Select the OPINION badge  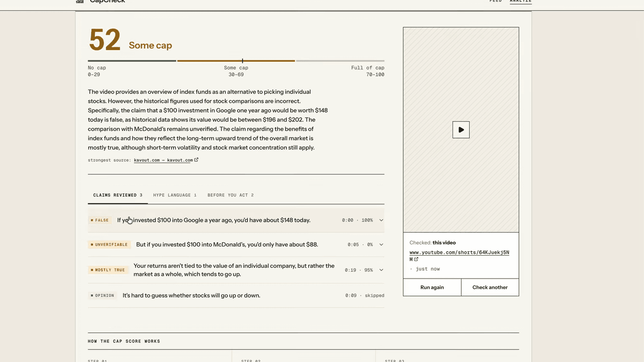click(102, 295)
